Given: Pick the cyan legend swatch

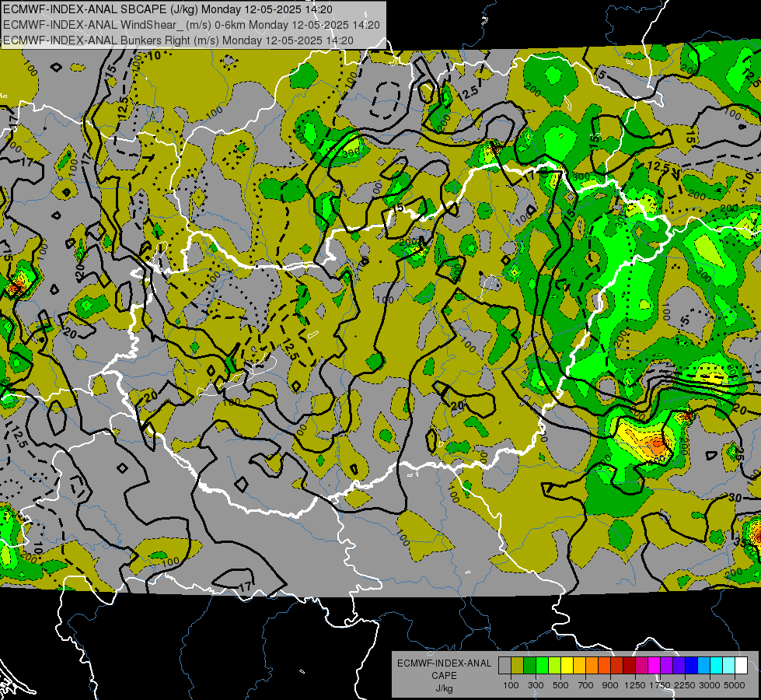Looking at the screenshot, I should point(717,666).
